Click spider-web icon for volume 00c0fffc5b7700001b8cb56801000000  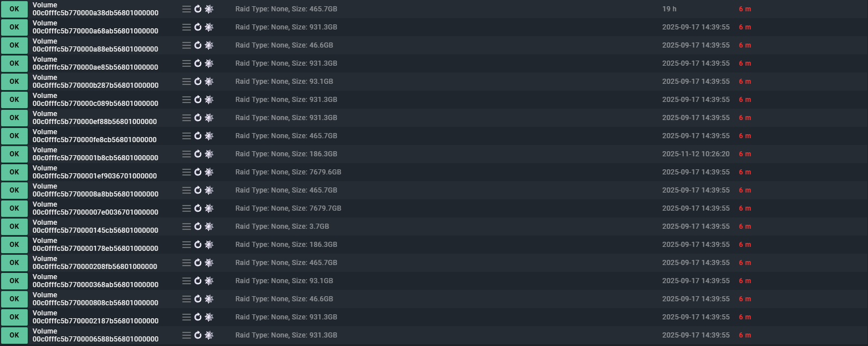click(x=209, y=154)
